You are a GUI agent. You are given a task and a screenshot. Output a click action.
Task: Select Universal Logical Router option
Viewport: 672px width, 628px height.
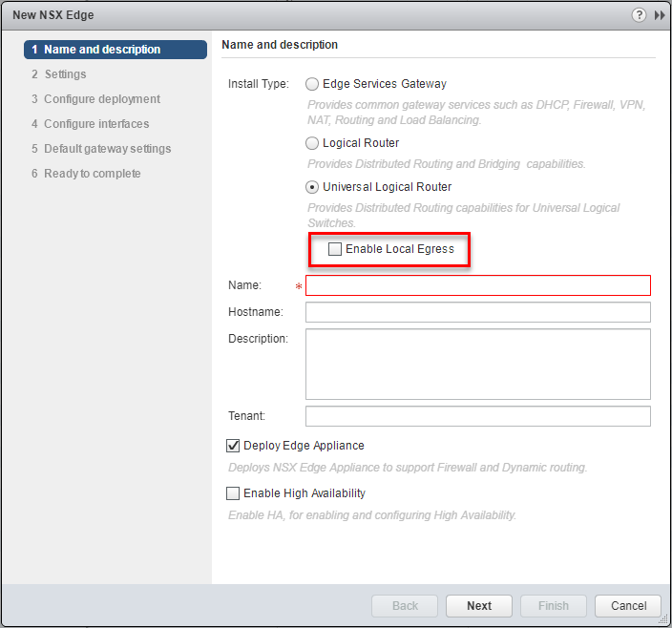click(x=312, y=187)
